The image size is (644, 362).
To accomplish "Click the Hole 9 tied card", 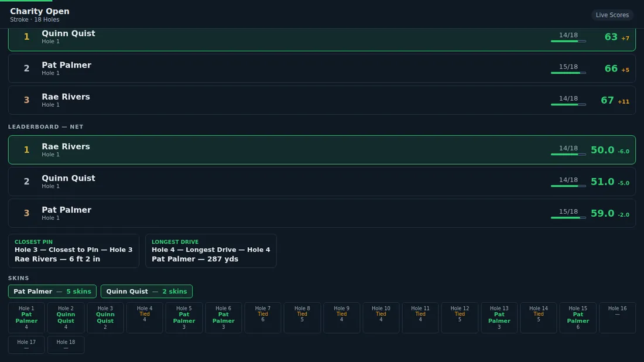I will click(342, 317).
